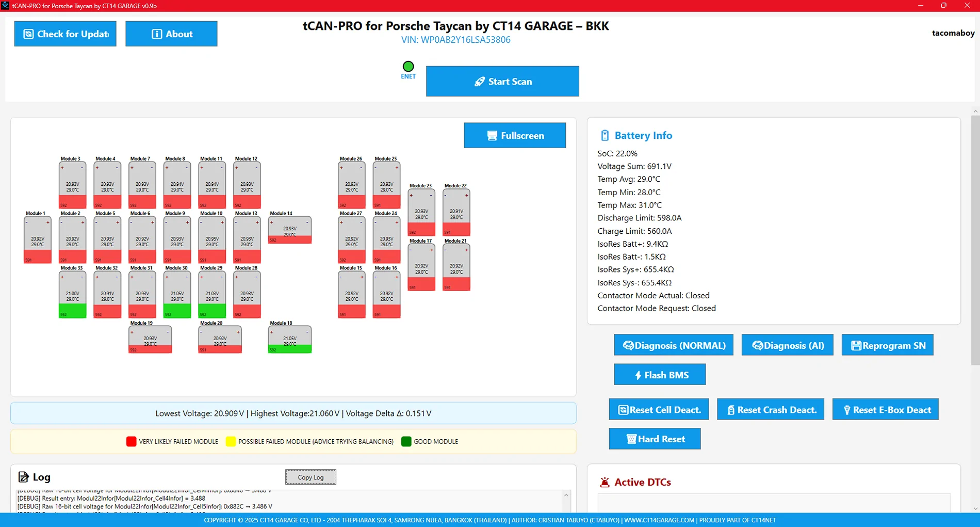Select Module 20 battery tile
Screen dimensions: 980x527
220,340
